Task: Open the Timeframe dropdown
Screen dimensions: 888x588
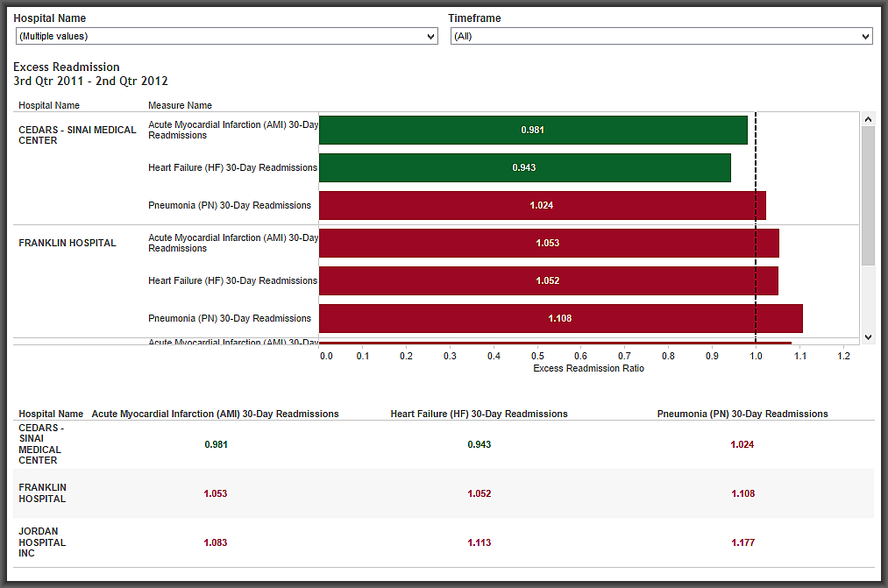Action: (x=662, y=36)
